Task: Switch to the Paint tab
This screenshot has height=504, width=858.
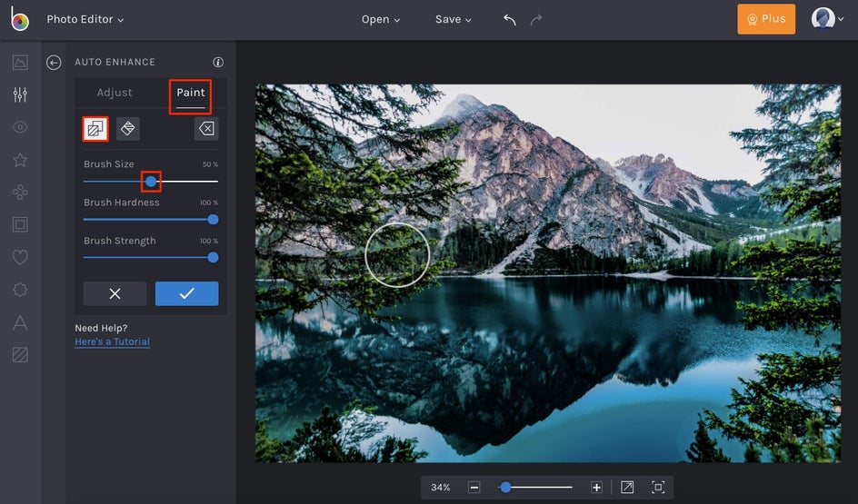Action: pyautogui.click(x=191, y=93)
